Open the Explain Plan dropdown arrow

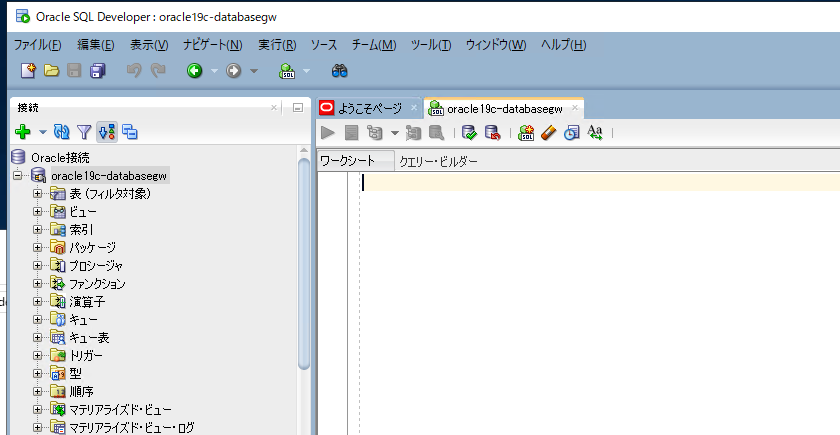click(x=394, y=133)
